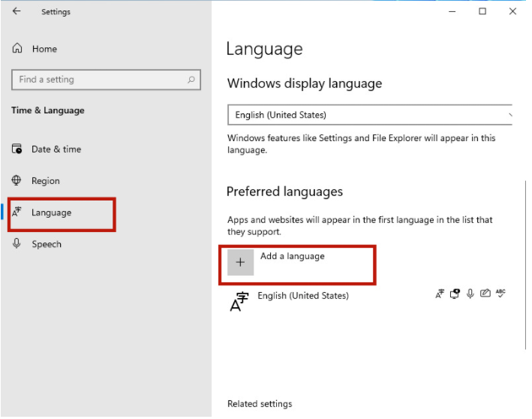Focus the Find a setting search box

pyautogui.click(x=98, y=80)
